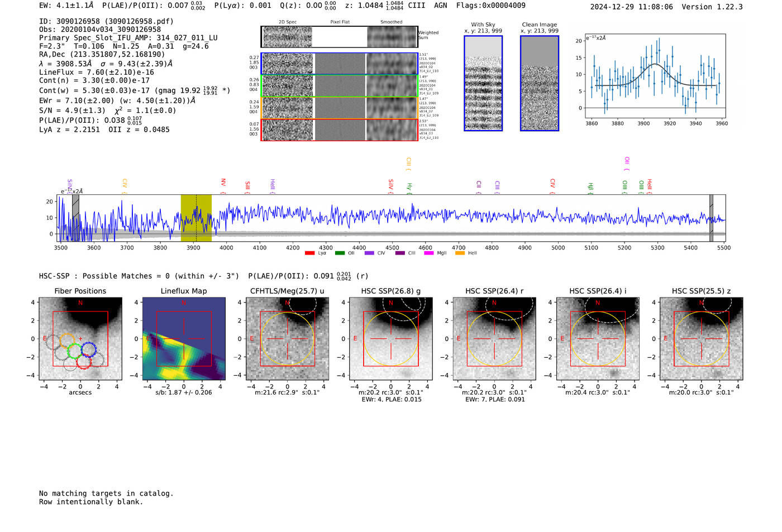Click the Flags:0x00004009 header text
Viewport: 782px width, 532px height.
pyautogui.click(x=490, y=6)
